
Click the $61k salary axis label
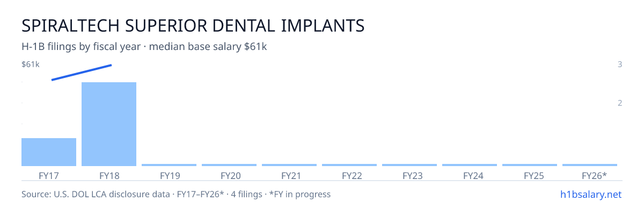(x=31, y=64)
